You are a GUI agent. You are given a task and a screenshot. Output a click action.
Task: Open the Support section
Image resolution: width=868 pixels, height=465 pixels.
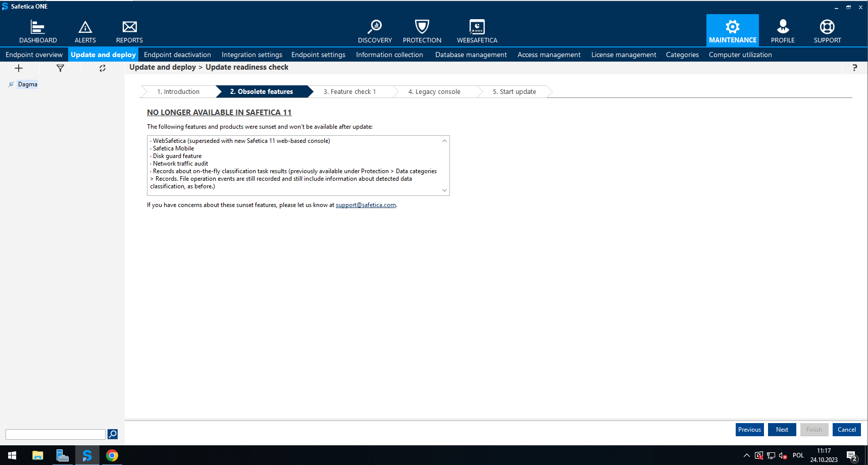point(827,31)
